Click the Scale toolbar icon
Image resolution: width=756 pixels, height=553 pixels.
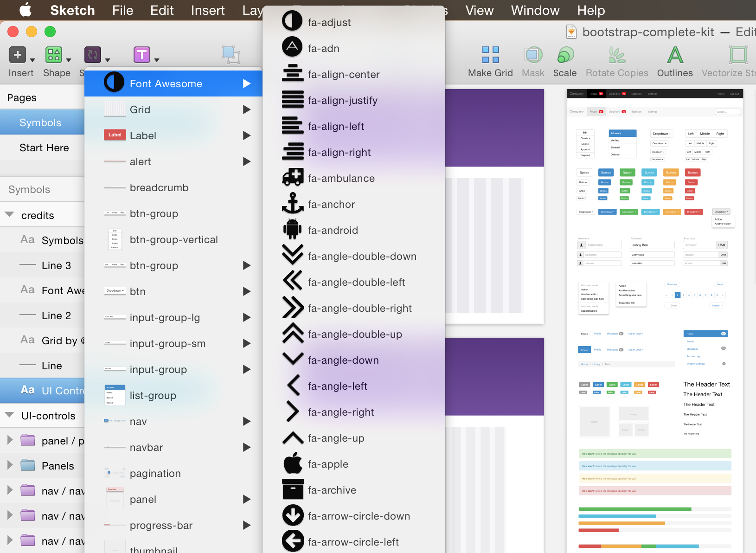(565, 55)
